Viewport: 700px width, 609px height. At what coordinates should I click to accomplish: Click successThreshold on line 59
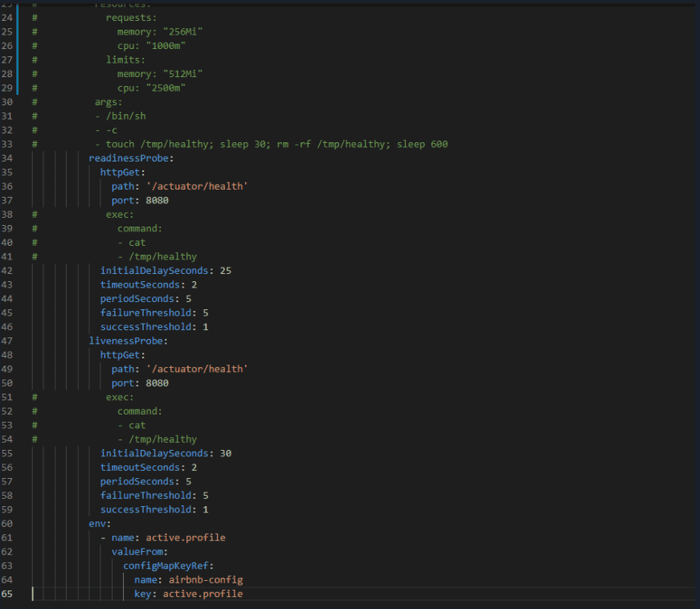[145, 509]
